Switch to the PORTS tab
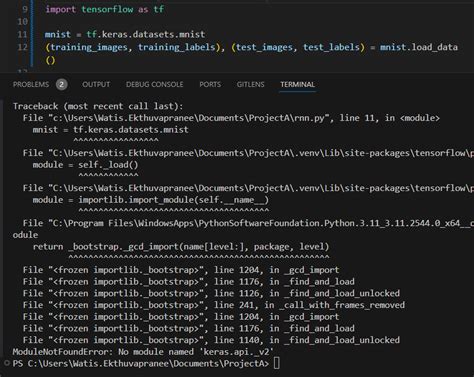This screenshot has height=377, width=474. tap(210, 85)
